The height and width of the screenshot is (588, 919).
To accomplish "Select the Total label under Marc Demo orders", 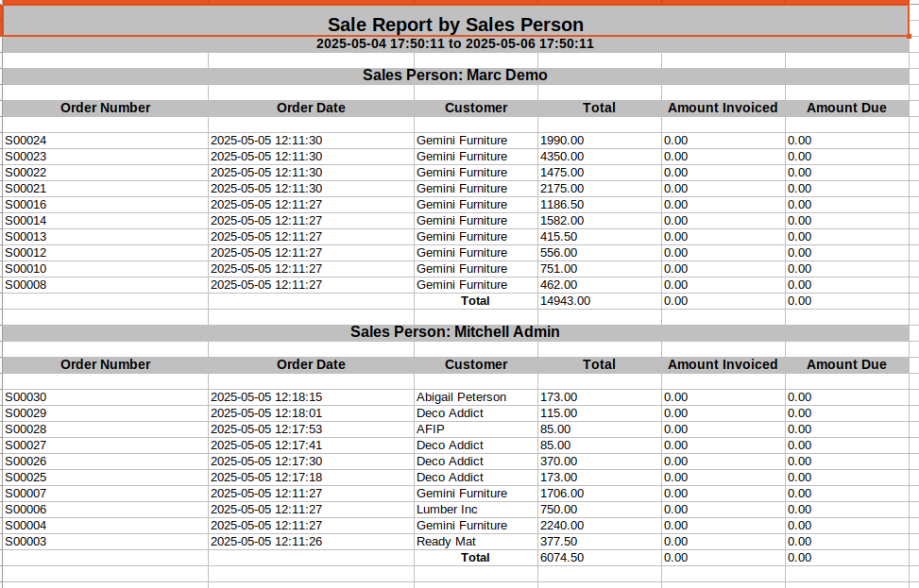I will [476, 301].
